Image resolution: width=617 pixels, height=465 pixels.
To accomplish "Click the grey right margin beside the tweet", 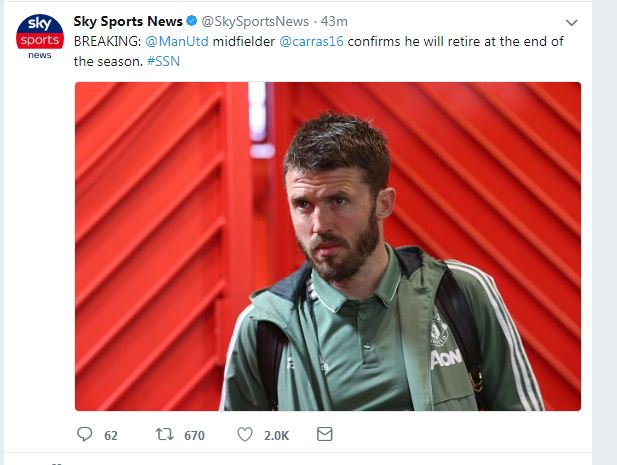I will point(604,232).
